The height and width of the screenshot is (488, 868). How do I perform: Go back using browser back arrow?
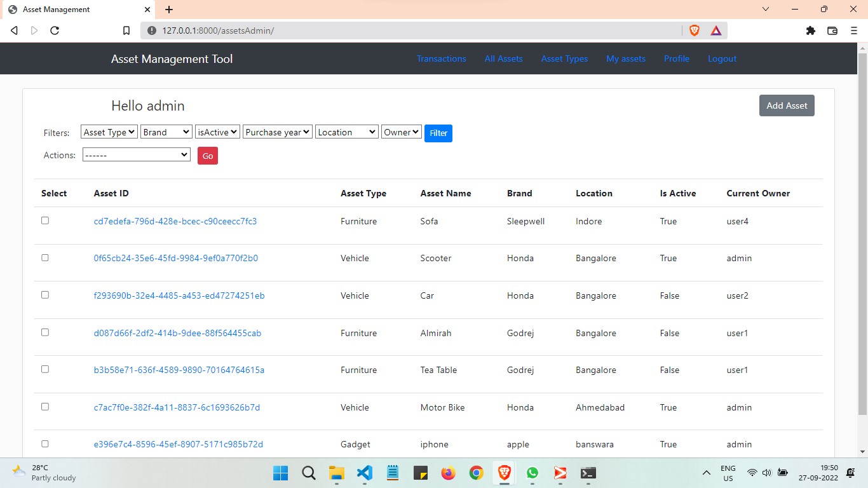[14, 30]
